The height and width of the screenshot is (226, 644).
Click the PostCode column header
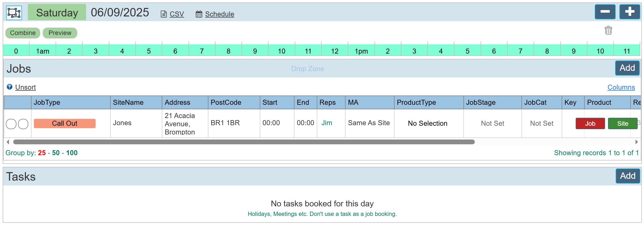[x=226, y=102]
